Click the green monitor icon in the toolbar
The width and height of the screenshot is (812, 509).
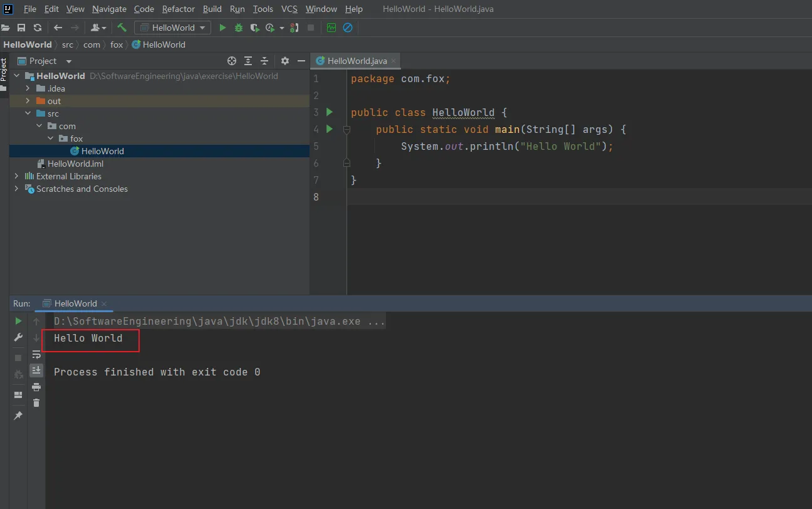331,28
